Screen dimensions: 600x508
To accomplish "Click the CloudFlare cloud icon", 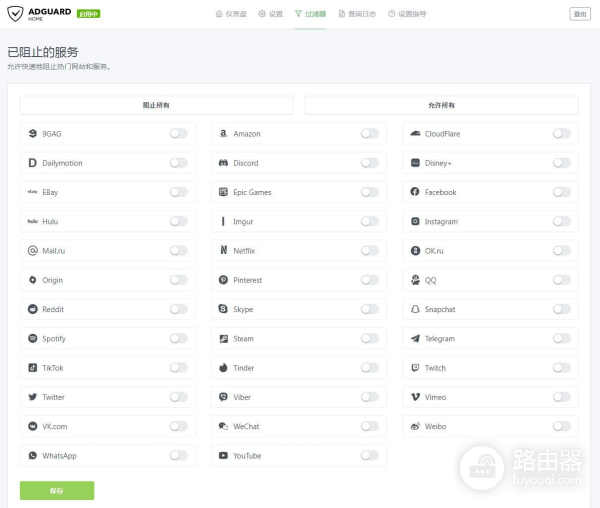I will pyautogui.click(x=415, y=134).
